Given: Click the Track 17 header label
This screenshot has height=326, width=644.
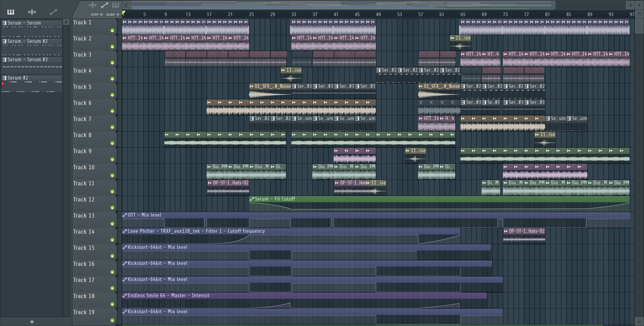Looking at the screenshot, I should pyautogui.click(x=84, y=280).
